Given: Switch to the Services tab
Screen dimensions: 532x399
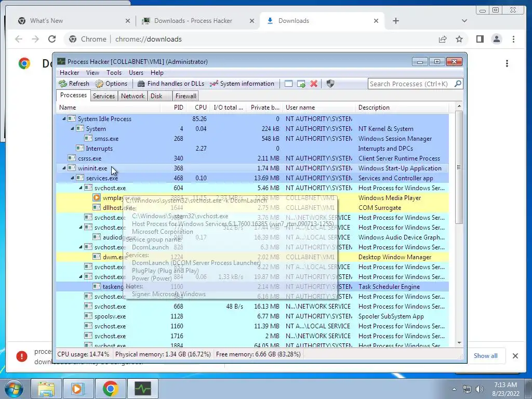Looking at the screenshot, I should pos(104,96).
